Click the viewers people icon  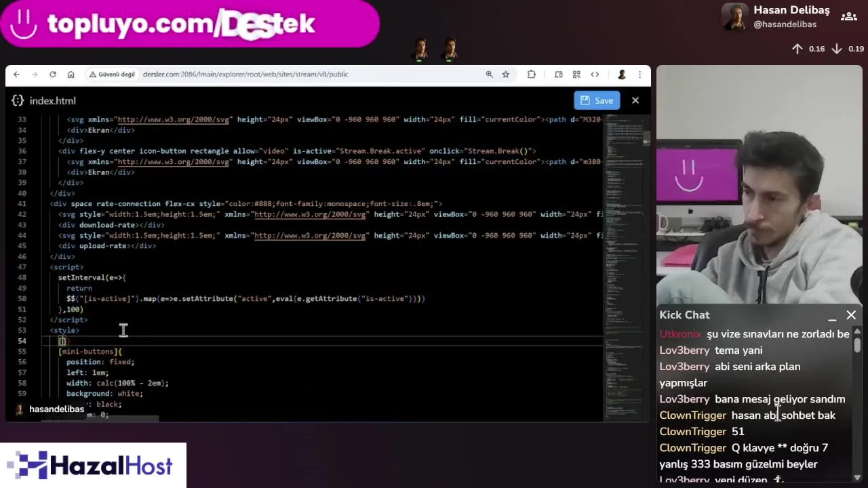coord(848,17)
